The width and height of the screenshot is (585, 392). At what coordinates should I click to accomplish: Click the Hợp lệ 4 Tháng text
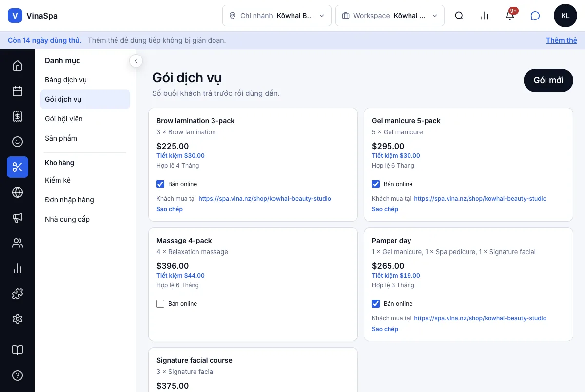pos(178,166)
